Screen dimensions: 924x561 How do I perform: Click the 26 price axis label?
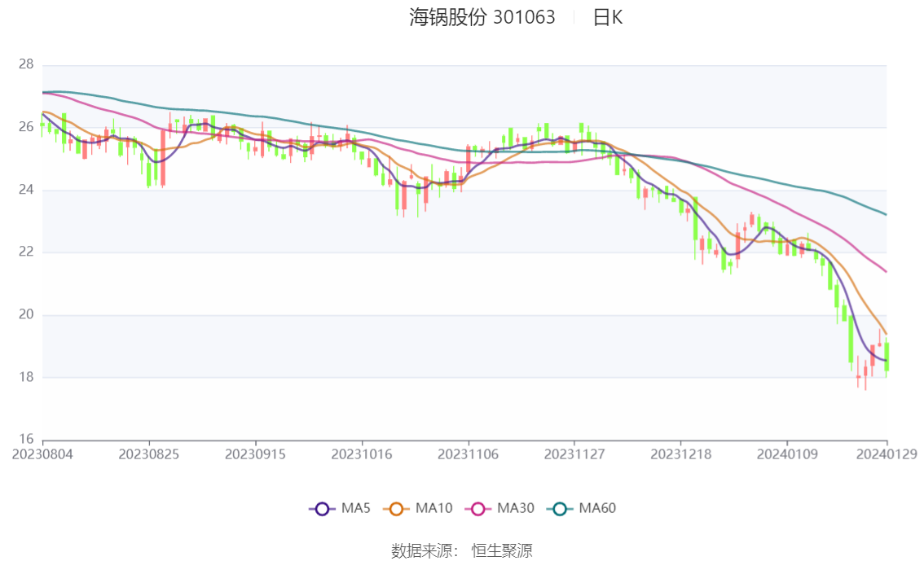coord(26,127)
